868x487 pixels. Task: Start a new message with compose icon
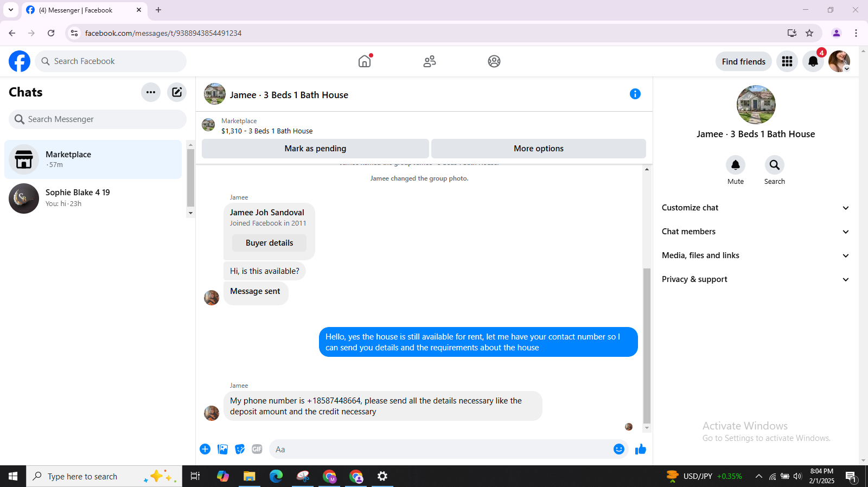(177, 92)
